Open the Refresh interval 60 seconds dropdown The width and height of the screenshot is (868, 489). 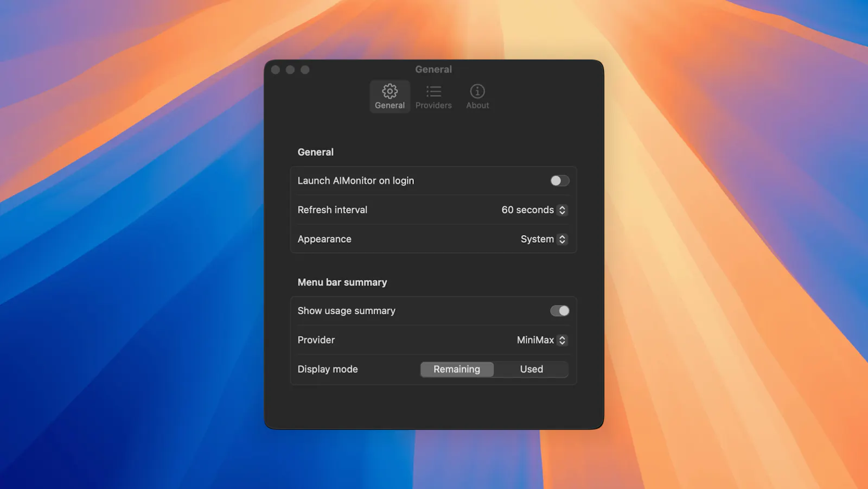pyautogui.click(x=534, y=210)
